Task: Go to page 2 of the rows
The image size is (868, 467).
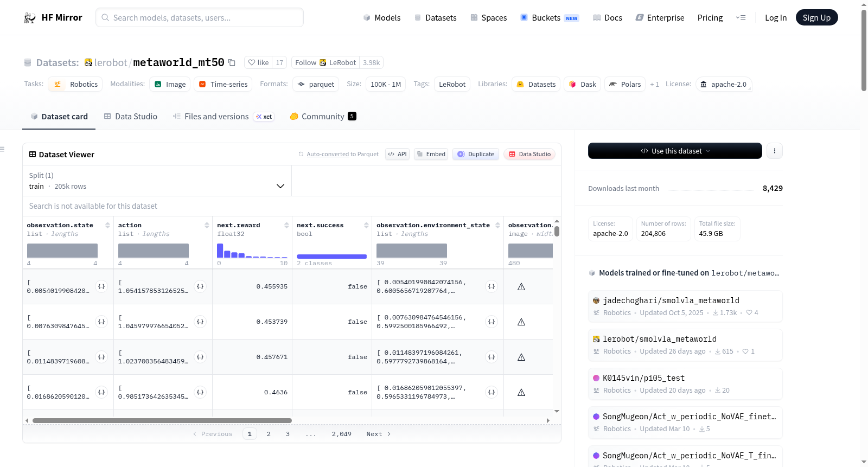Action: (x=269, y=434)
